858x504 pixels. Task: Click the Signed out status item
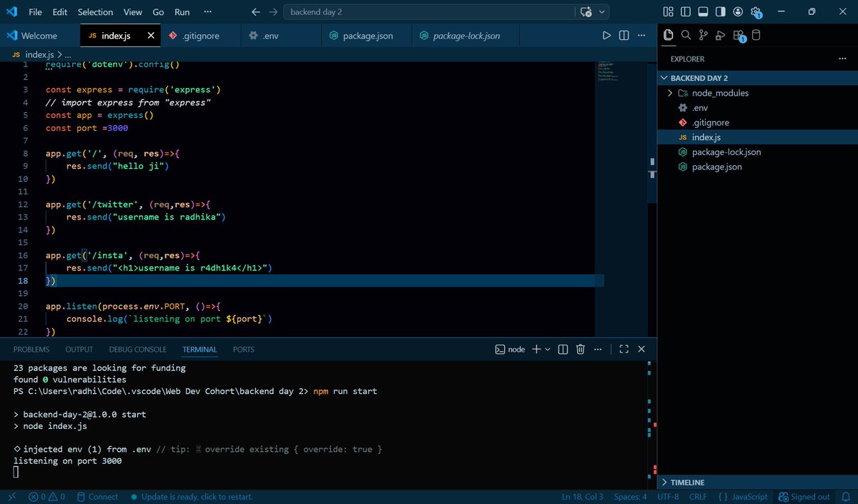pos(804,497)
